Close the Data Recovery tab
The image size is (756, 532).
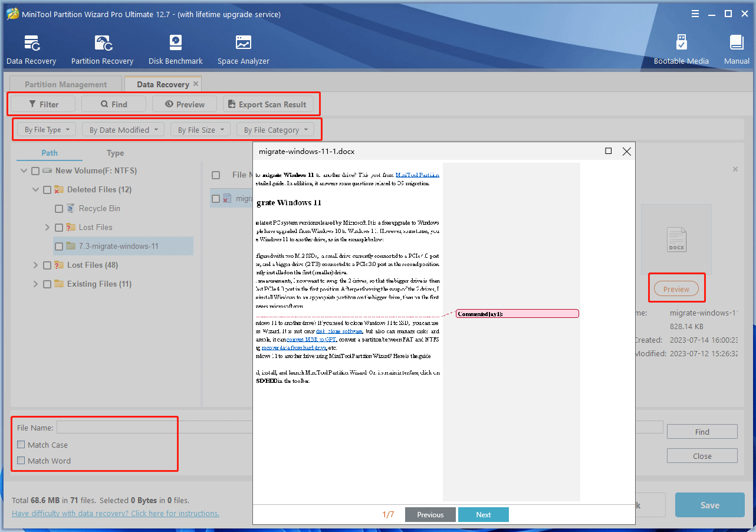pyautogui.click(x=196, y=84)
